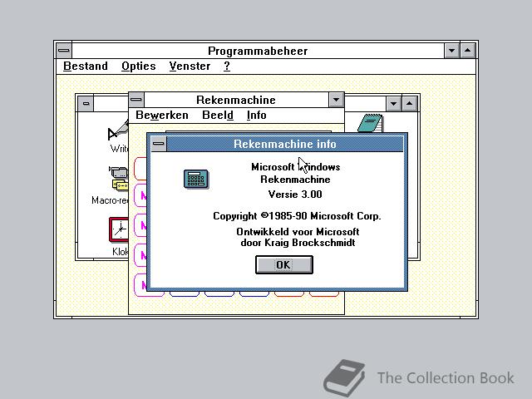The width and height of the screenshot is (532, 399).
Task: Open the Opties menu in Programmabeheer
Action: click(139, 66)
